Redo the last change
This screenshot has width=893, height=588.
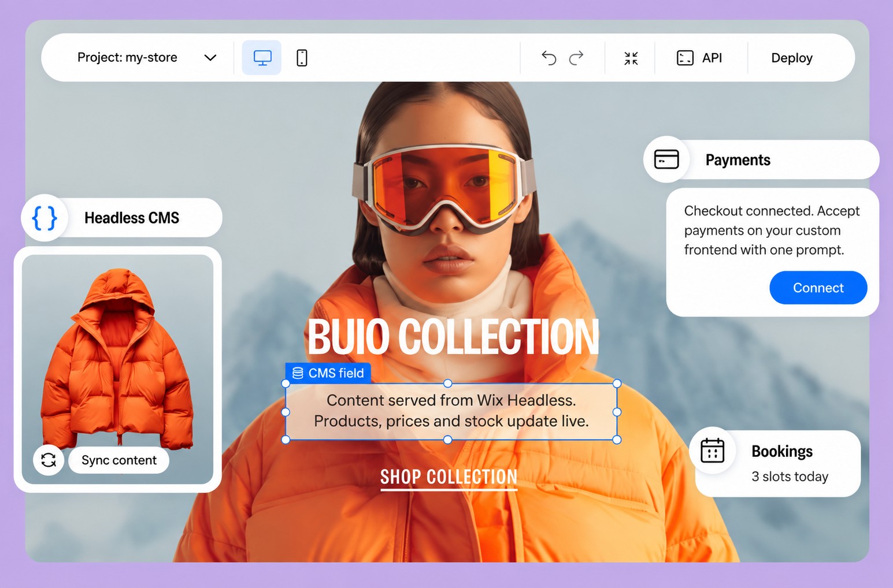pos(576,58)
